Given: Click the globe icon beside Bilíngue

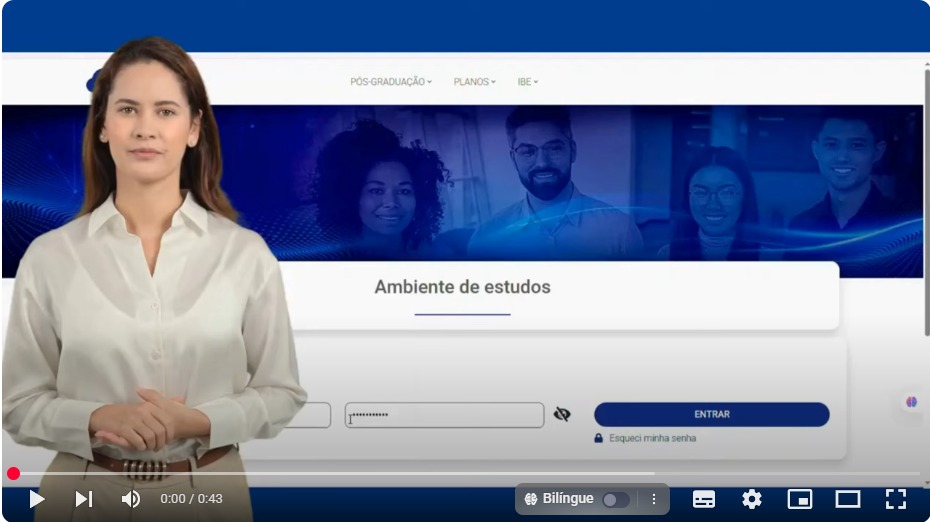Looking at the screenshot, I should [531, 499].
